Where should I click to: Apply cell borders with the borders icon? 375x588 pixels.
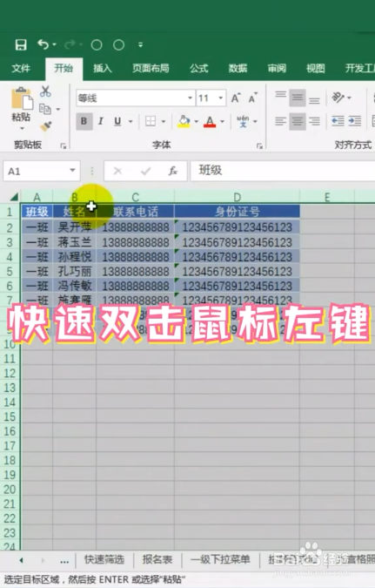151,121
